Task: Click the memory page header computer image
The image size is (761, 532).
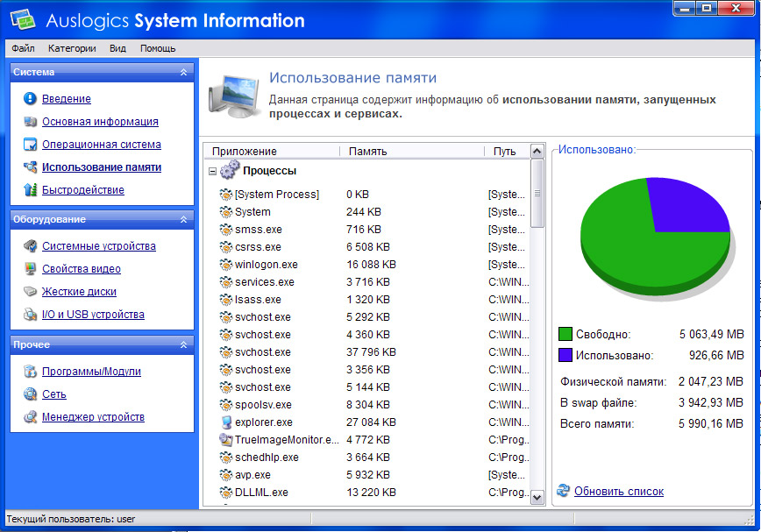Action: coord(234,96)
